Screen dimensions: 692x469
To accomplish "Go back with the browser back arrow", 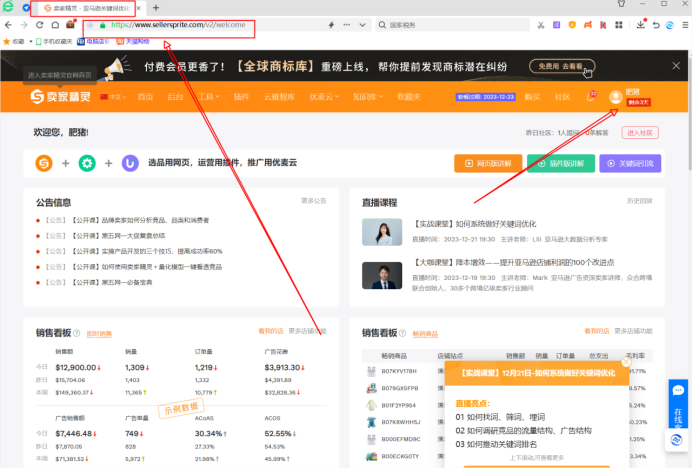I will pyautogui.click(x=8, y=25).
